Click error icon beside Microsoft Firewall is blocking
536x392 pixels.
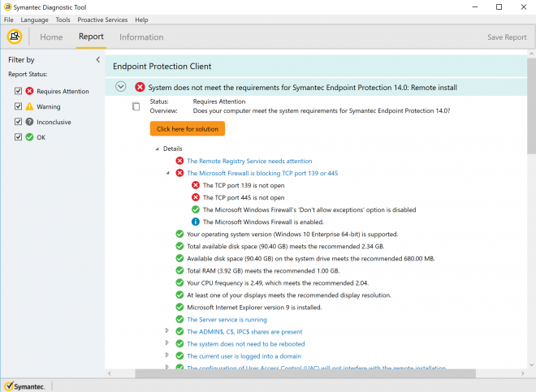click(x=179, y=173)
